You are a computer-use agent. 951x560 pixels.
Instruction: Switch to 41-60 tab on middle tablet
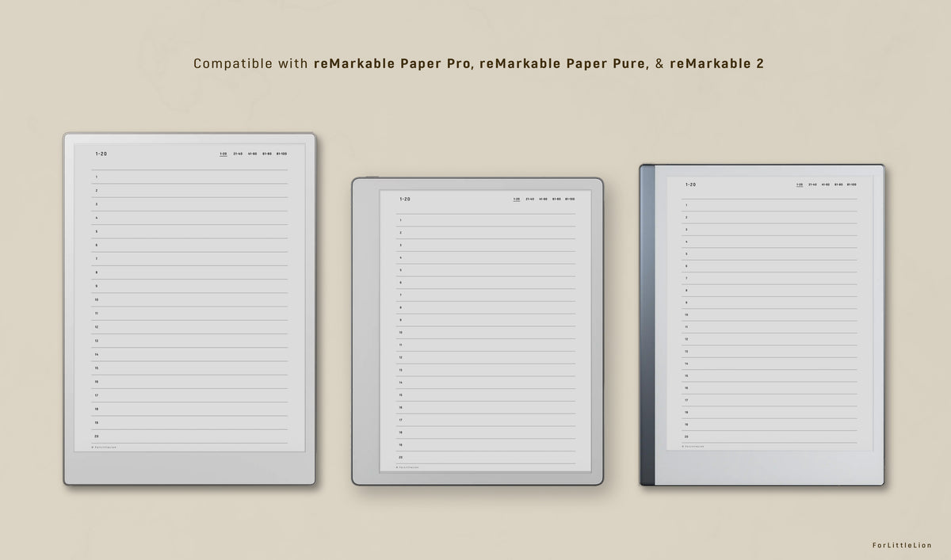coord(542,199)
